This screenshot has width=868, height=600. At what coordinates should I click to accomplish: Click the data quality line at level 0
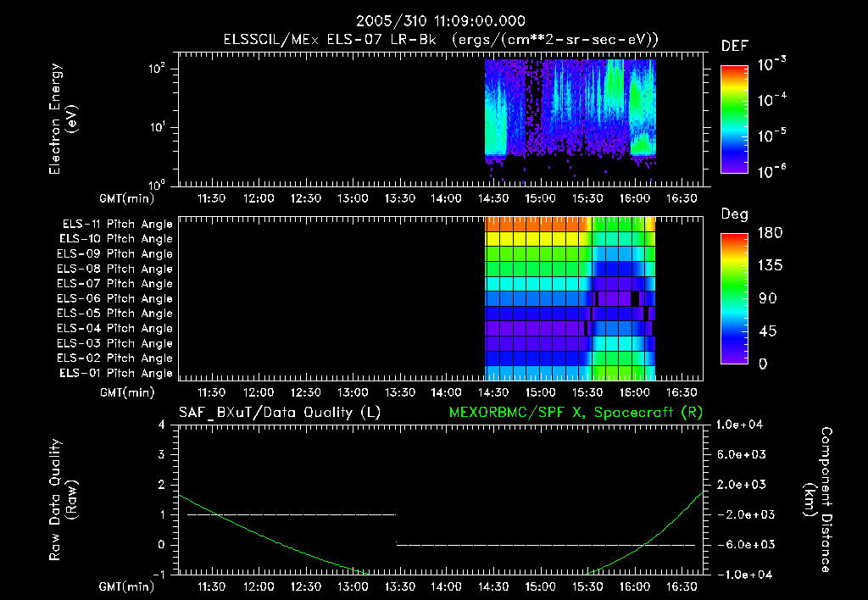[545, 545]
